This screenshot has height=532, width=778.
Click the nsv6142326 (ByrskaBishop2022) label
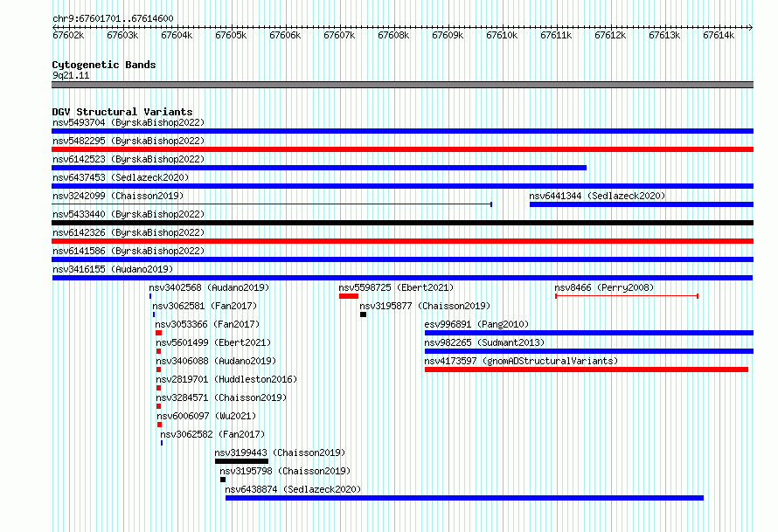point(129,232)
